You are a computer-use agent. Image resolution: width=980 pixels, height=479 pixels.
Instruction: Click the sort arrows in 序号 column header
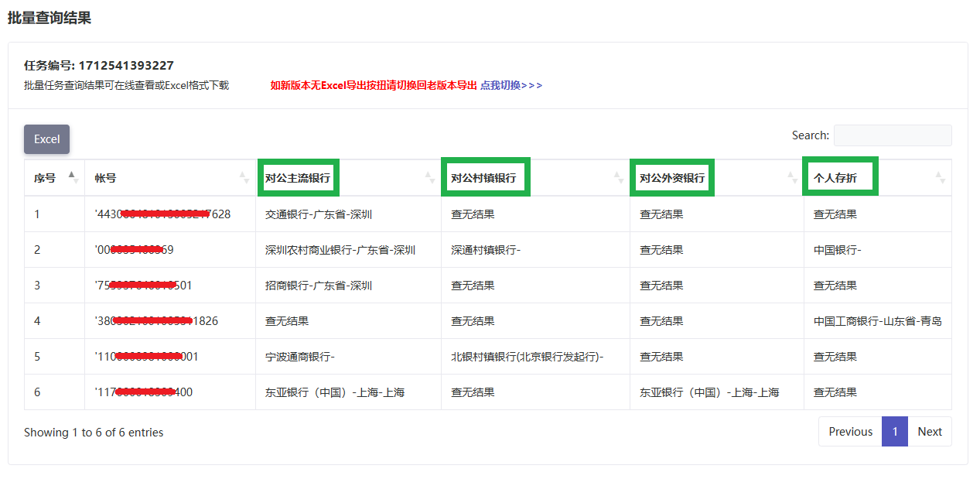coord(73,177)
